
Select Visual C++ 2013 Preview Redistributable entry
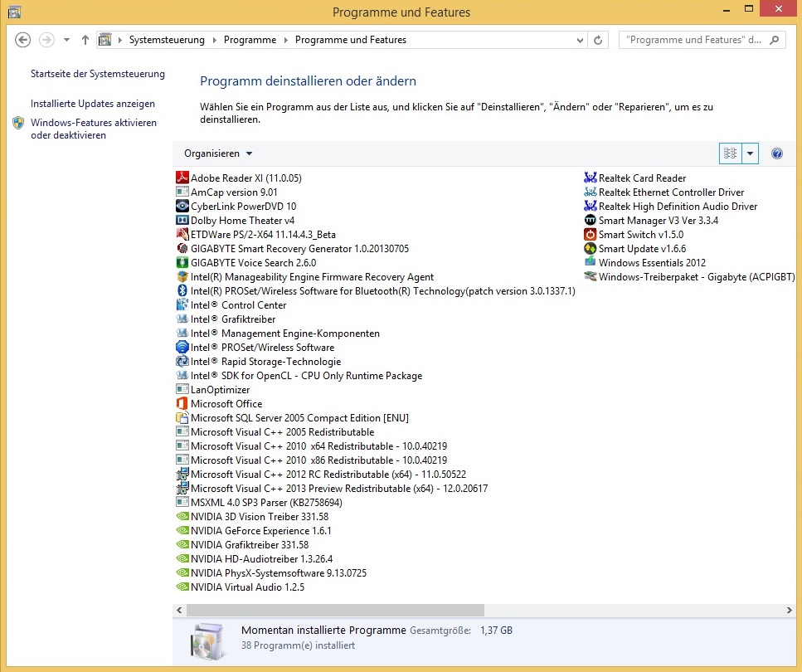pyautogui.click(x=332, y=489)
